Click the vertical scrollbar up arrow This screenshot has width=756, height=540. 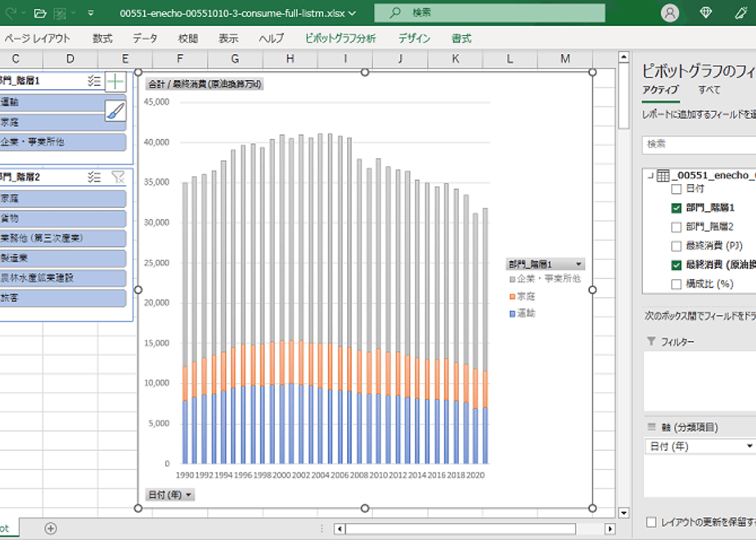(x=623, y=57)
